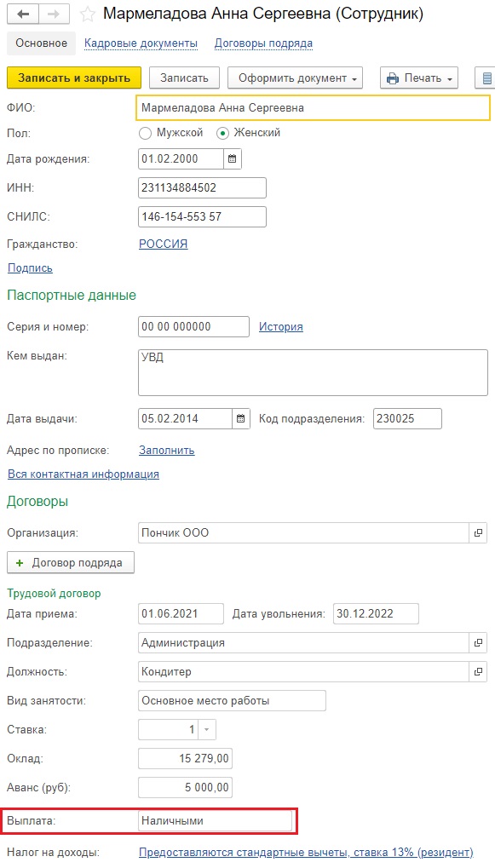
Task: Open the Печать dropdown menu
Action: 420,78
